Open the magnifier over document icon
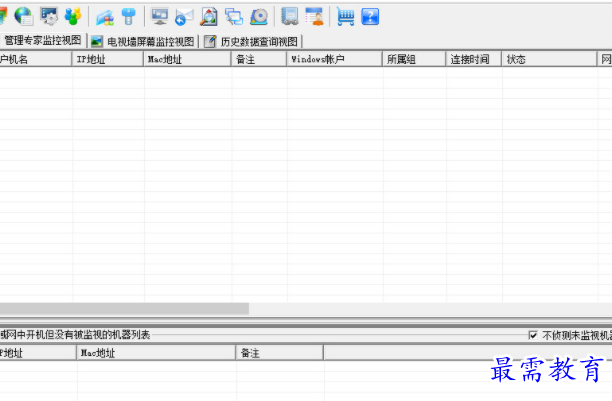 tap(209, 17)
